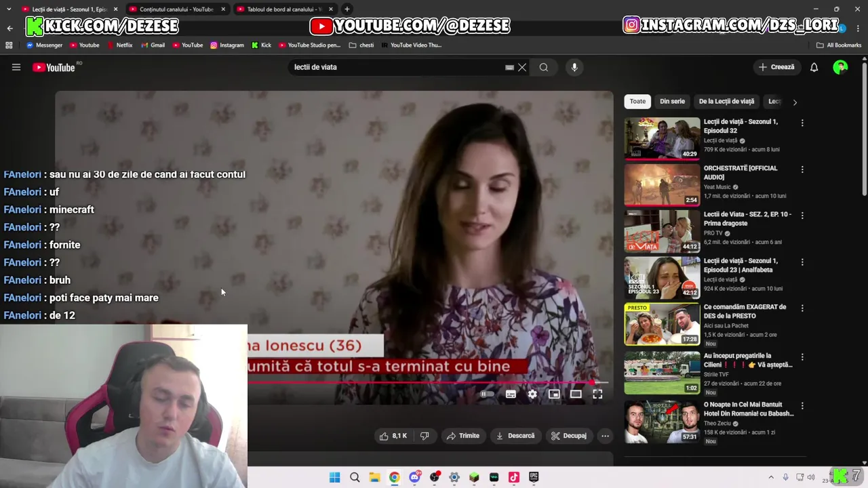Seek using the red progress bar
The width and height of the screenshot is (868, 488).
pyautogui.click(x=428, y=383)
